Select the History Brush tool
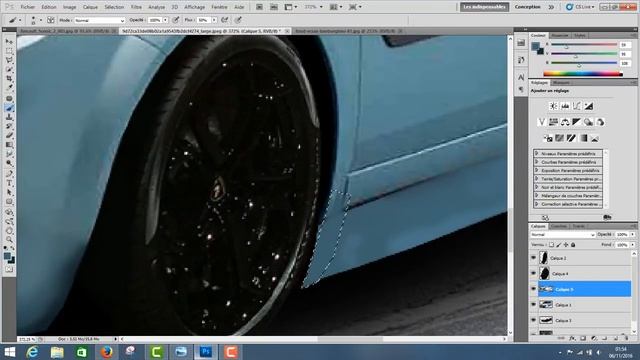The height and width of the screenshot is (360, 640). coord(9,126)
